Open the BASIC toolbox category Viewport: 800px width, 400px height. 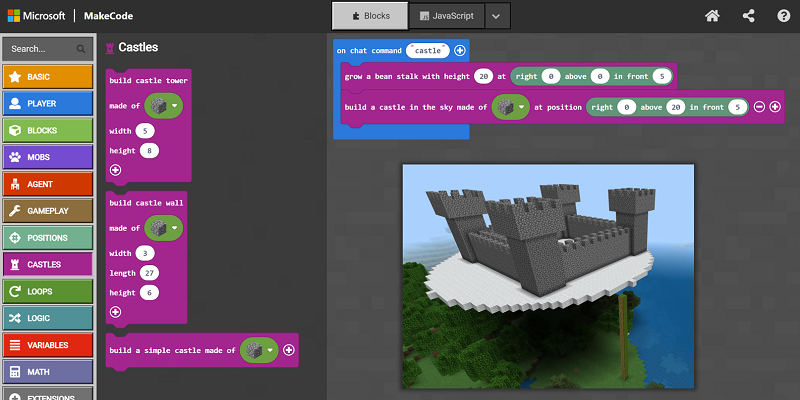click(x=48, y=77)
